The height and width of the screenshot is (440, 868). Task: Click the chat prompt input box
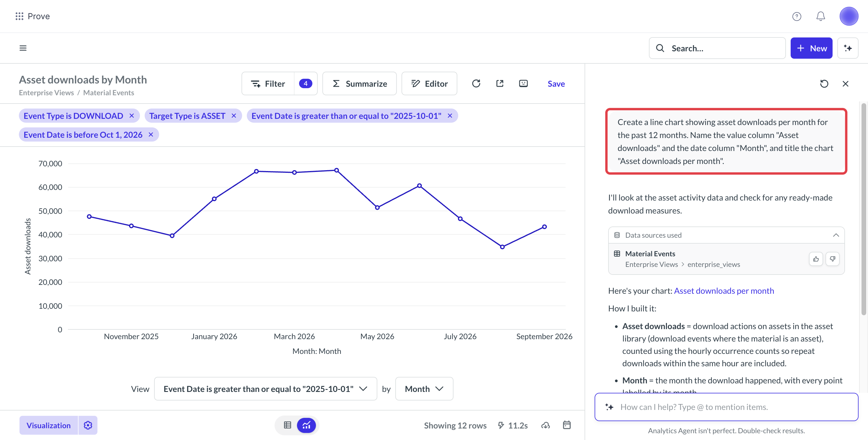click(726, 407)
